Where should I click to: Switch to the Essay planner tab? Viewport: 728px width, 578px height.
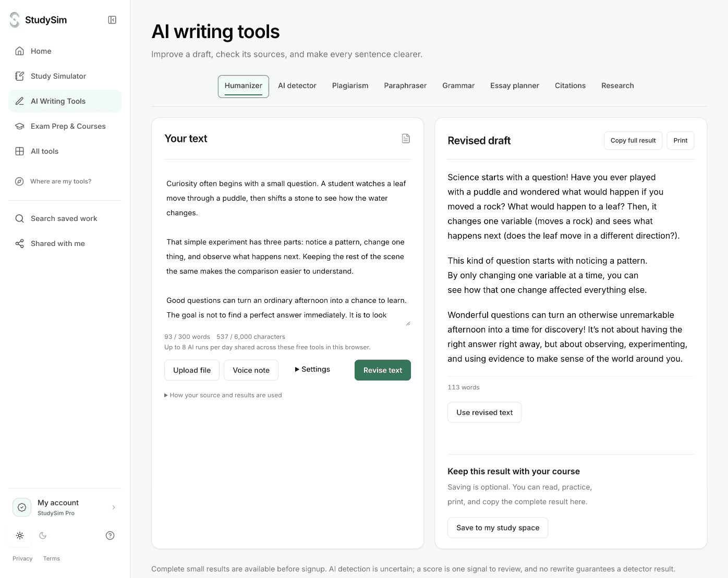point(515,86)
